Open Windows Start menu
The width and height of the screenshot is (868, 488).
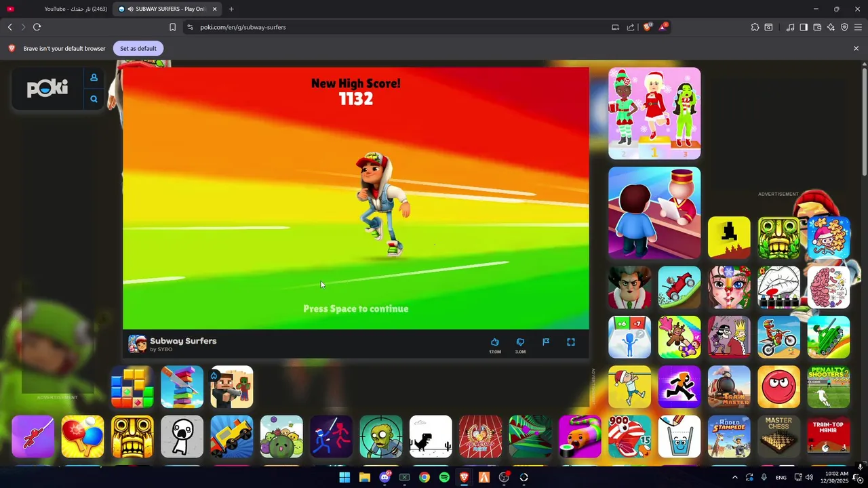click(x=344, y=477)
